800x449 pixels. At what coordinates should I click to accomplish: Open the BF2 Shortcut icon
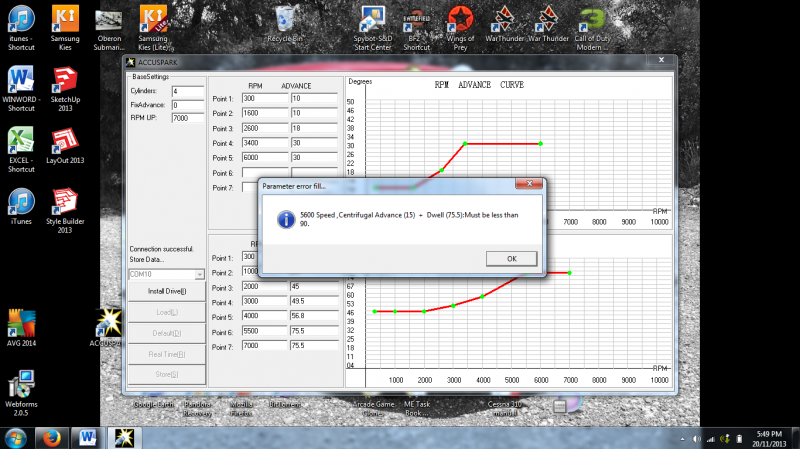(x=416, y=31)
